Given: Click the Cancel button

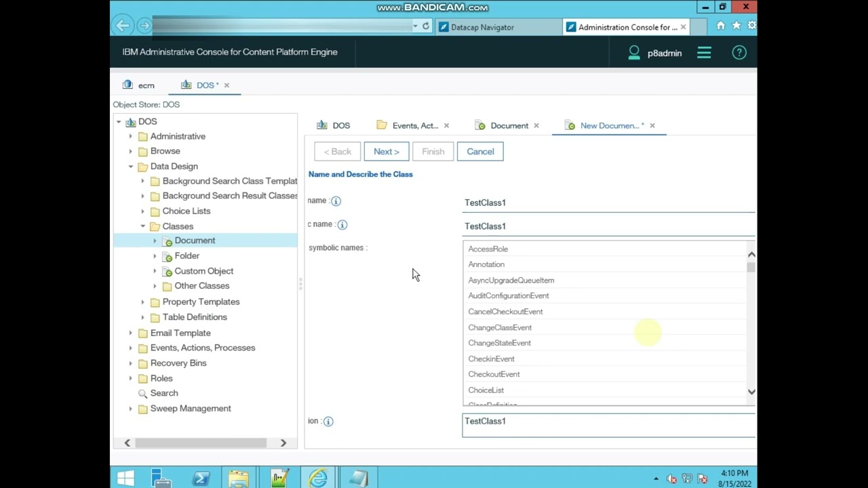Looking at the screenshot, I should point(480,151).
